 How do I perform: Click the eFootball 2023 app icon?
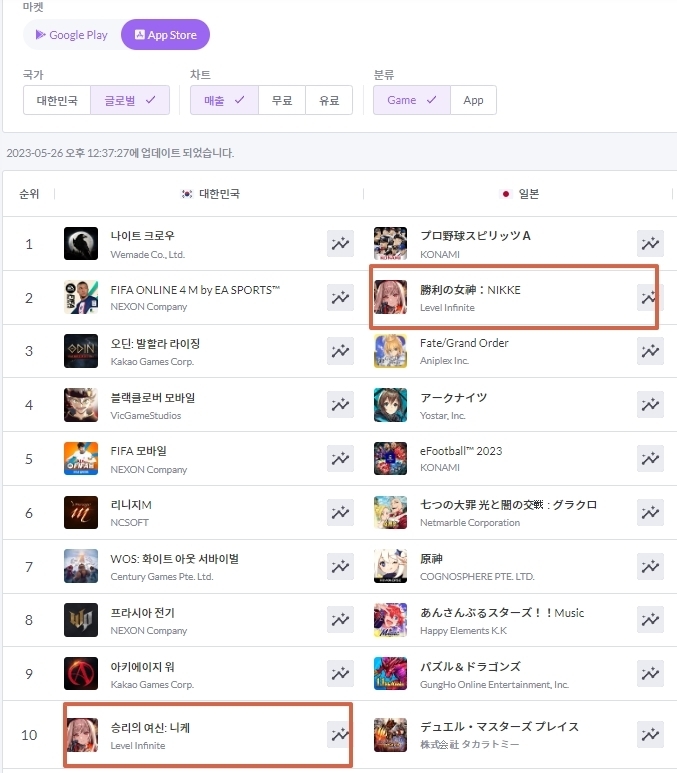pyautogui.click(x=391, y=458)
